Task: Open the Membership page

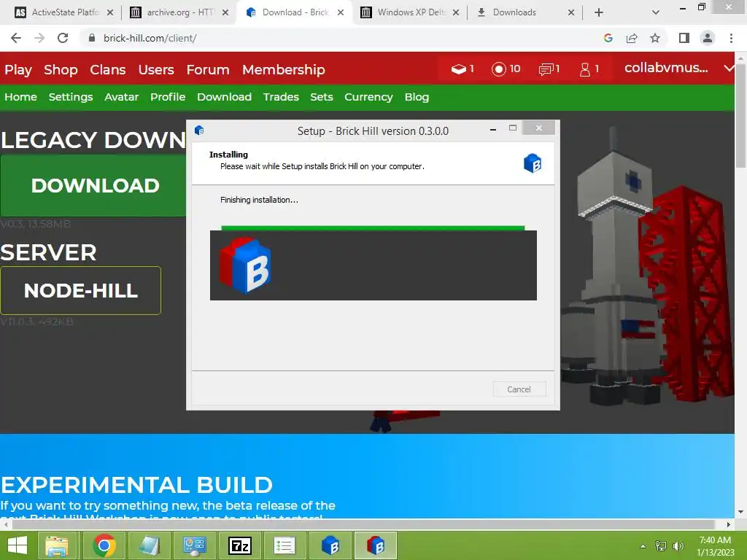Action: pos(284,69)
